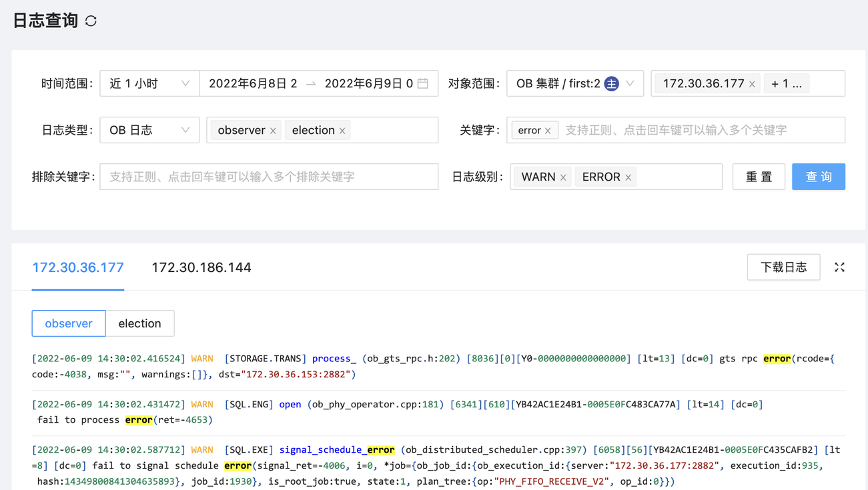This screenshot has width=868, height=490.
Task: Download logs with 下载日志 button
Action: tap(783, 267)
